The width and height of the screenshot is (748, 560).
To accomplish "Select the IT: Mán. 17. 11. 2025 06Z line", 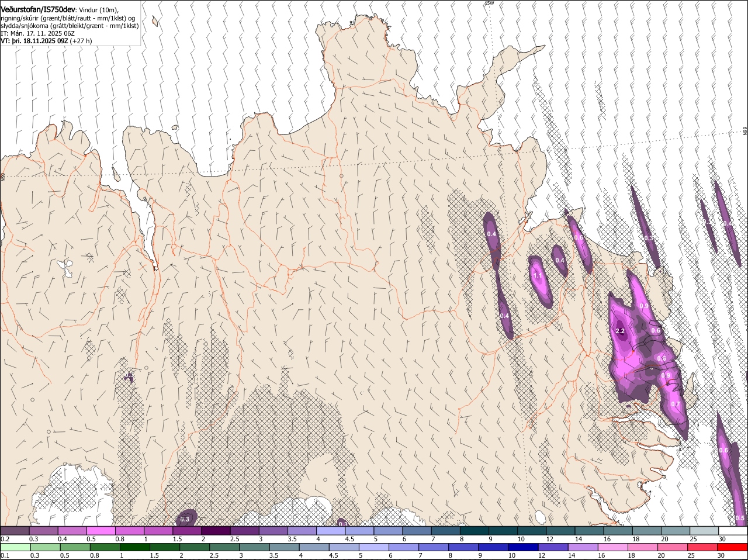I will coord(37,33).
